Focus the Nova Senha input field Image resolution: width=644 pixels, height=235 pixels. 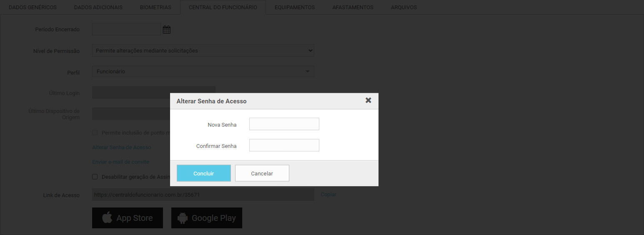point(284,124)
